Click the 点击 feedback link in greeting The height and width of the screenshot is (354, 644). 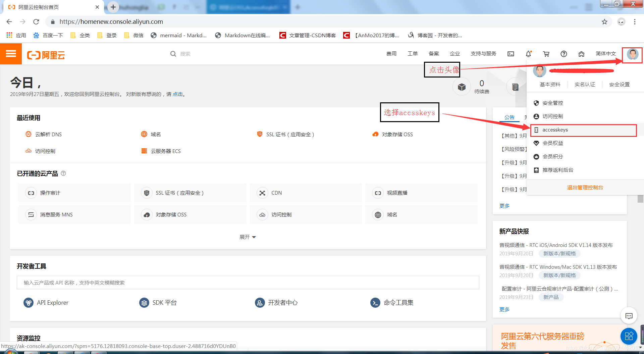click(178, 94)
